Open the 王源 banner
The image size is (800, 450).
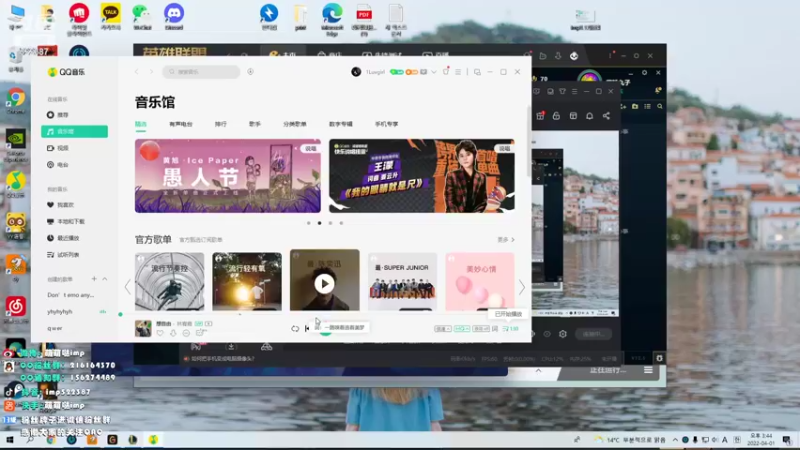(422, 176)
